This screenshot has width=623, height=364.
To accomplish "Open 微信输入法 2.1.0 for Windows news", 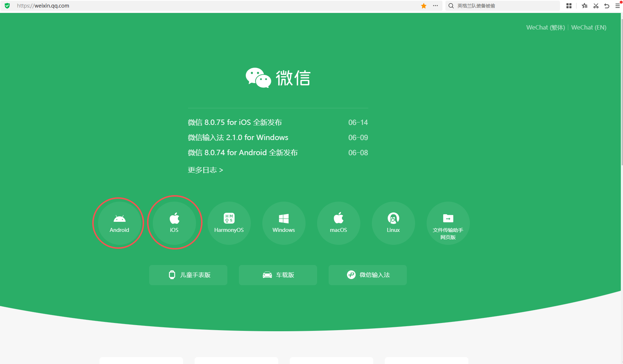I will click(x=238, y=138).
